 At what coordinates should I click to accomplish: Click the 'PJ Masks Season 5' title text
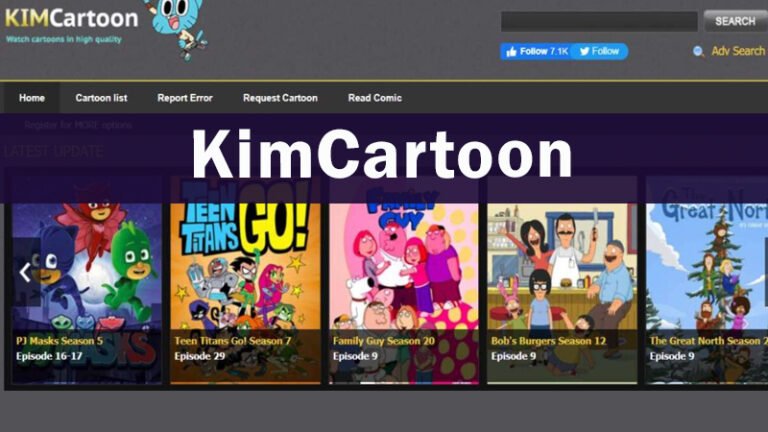tap(59, 341)
